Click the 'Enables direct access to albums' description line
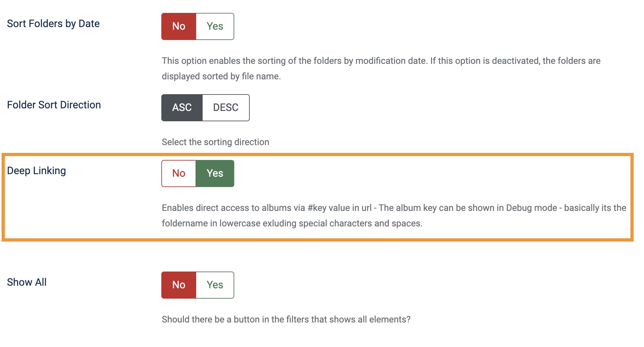Image resolution: width=644 pixels, height=347 pixels. coord(394,208)
